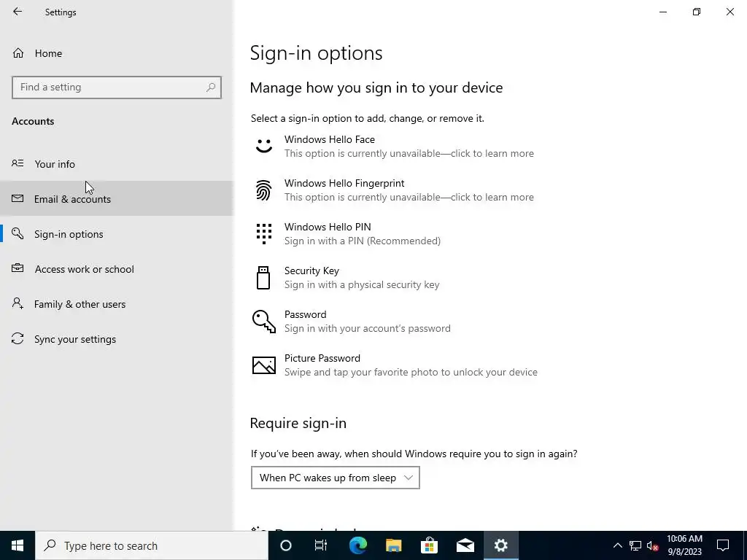Image resolution: width=747 pixels, height=560 pixels.
Task: Click the Windows Hello PIN keypad icon
Action: 264,234
